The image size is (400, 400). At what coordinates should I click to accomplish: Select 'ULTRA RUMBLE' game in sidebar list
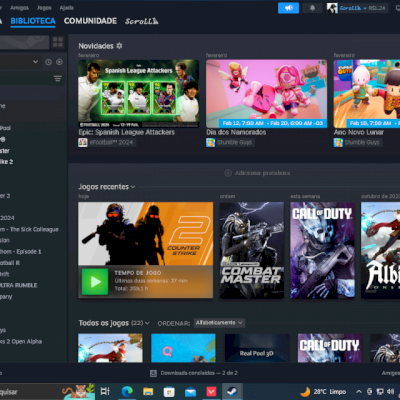pos(19,285)
